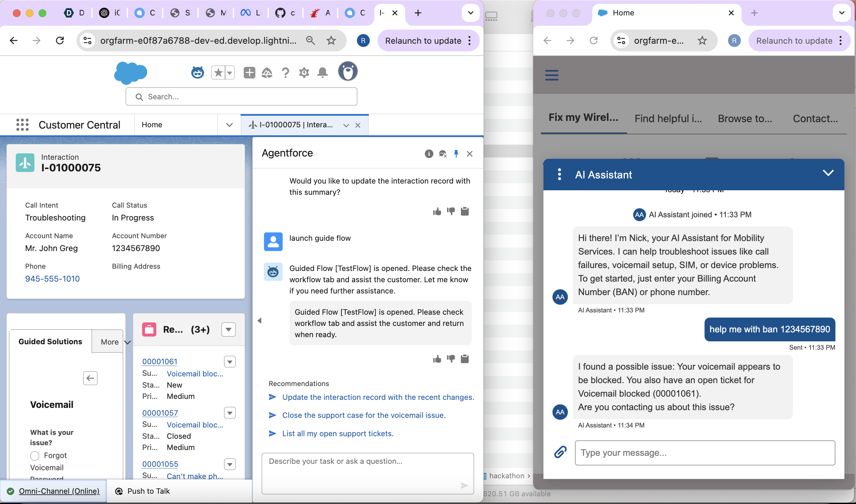The width and height of the screenshot is (856, 504).
Task: Open the Setup gear menu
Action: 304,72
